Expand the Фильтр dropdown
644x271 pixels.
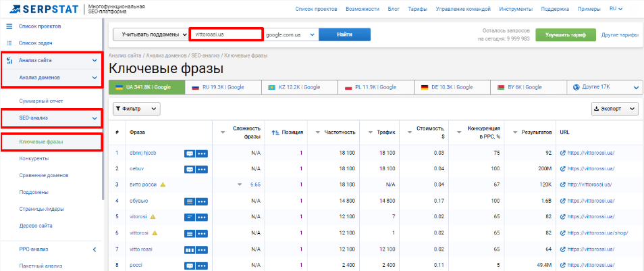click(136, 108)
